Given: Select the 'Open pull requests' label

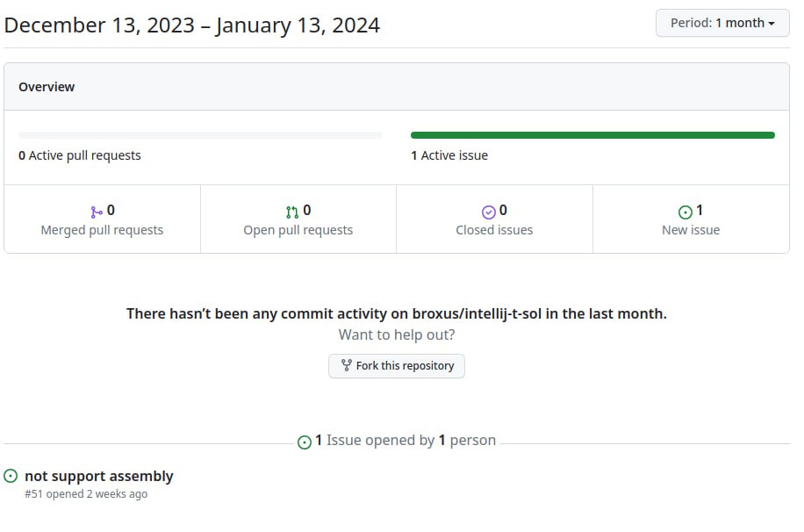Looking at the screenshot, I should point(298,230).
